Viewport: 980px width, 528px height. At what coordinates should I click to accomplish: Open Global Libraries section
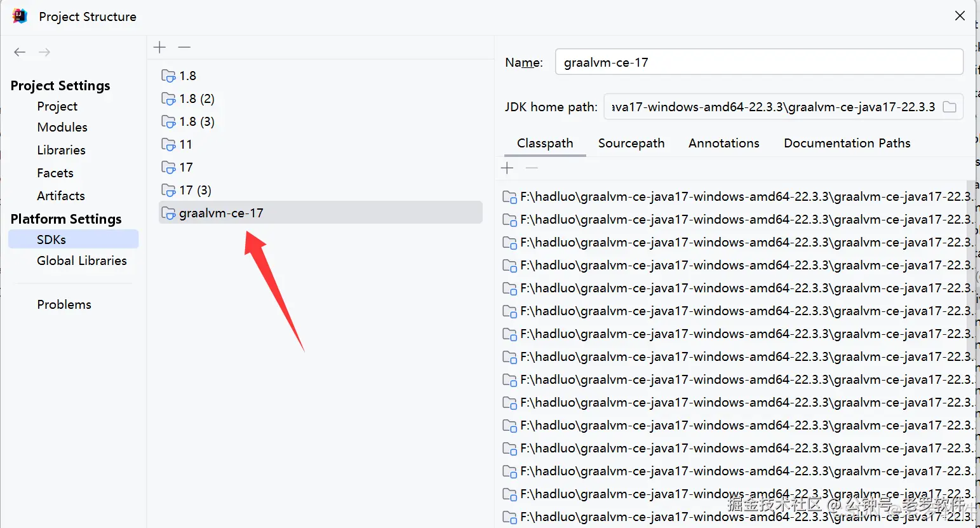[82, 261]
